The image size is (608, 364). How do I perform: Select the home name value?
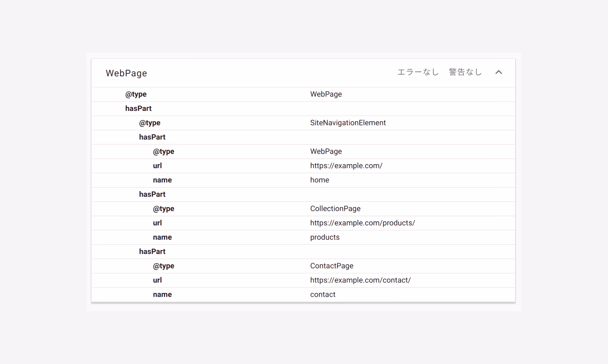click(320, 180)
